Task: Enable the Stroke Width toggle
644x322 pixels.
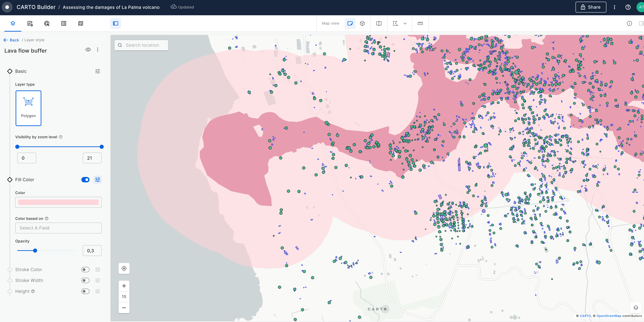Action: tap(85, 280)
